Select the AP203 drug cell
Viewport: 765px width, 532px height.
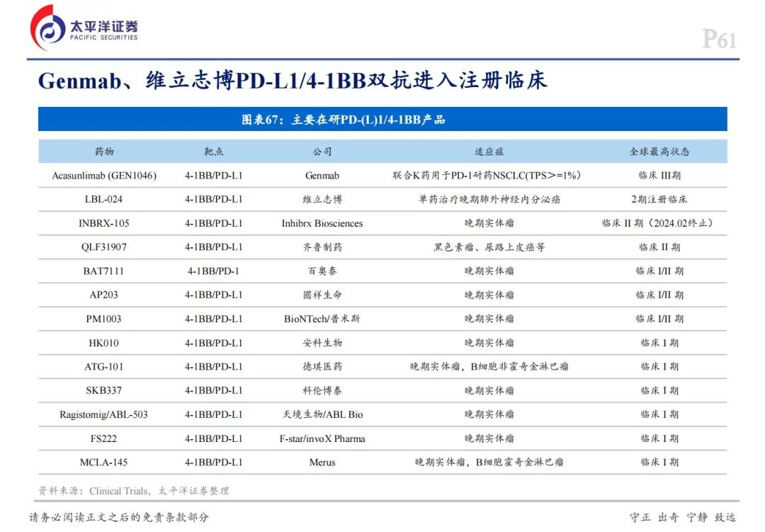click(x=103, y=295)
